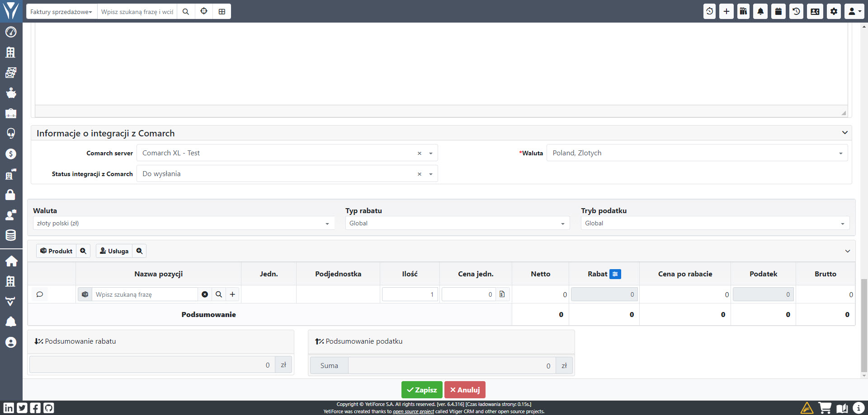The height and width of the screenshot is (415, 868).
Task: Open the contact card icon in top bar
Action: pyautogui.click(x=815, y=11)
